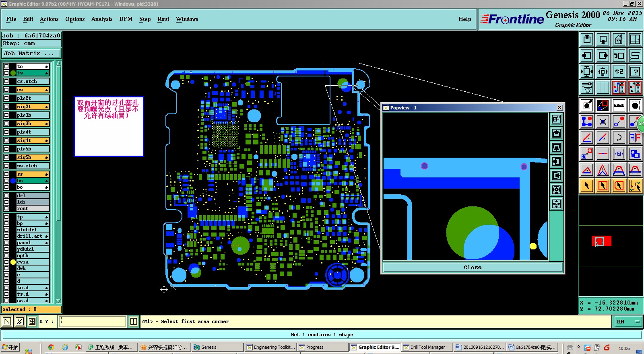Open the Windows start button 开始
The image size is (644, 354).
[x=10, y=347]
